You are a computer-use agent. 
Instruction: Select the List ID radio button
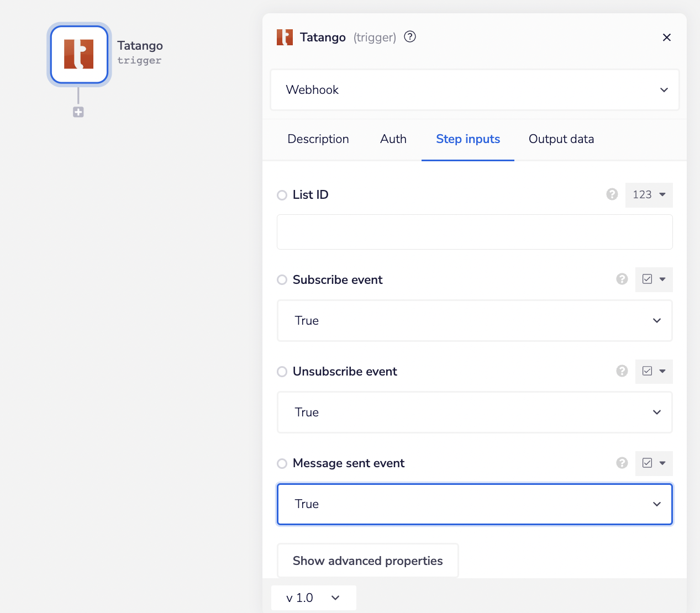coord(282,195)
